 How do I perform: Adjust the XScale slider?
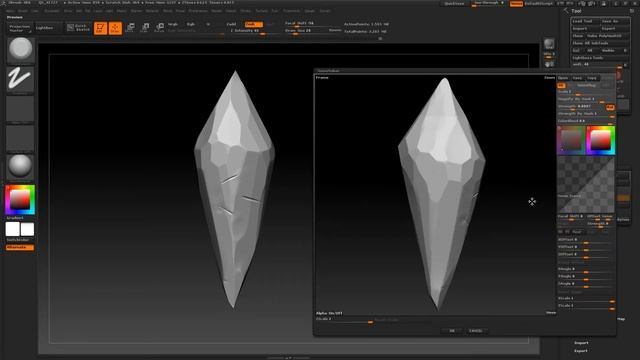[586, 299]
